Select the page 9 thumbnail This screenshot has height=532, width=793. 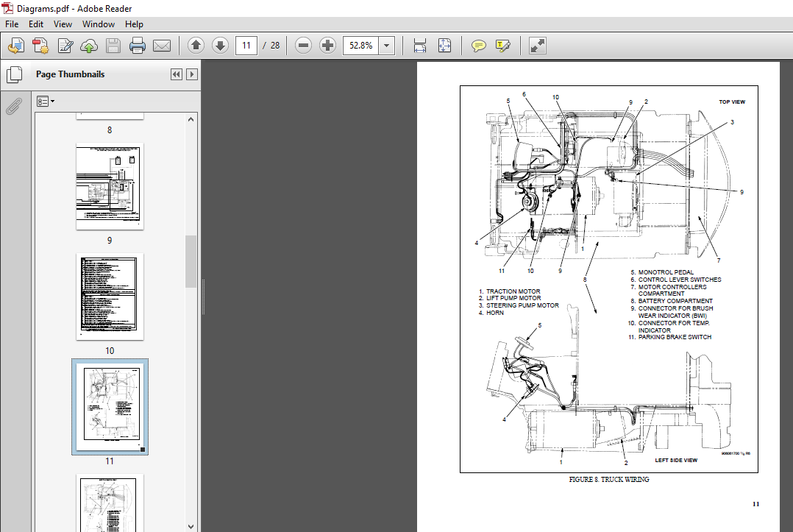click(x=110, y=186)
